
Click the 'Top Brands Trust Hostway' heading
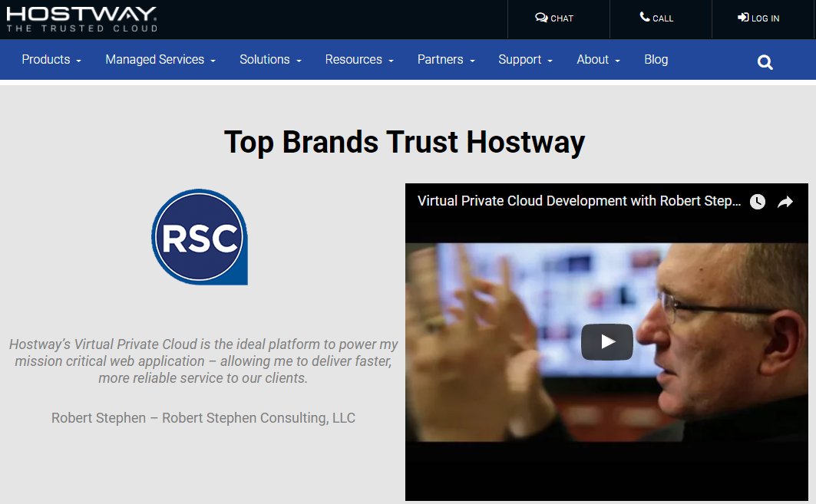click(x=405, y=142)
